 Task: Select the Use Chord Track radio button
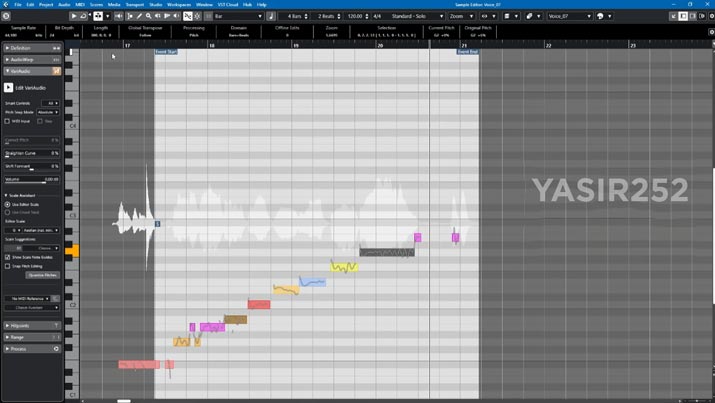7,212
